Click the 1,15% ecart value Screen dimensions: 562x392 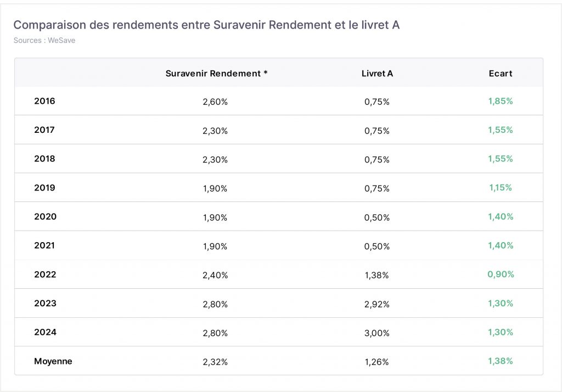pos(501,188)
